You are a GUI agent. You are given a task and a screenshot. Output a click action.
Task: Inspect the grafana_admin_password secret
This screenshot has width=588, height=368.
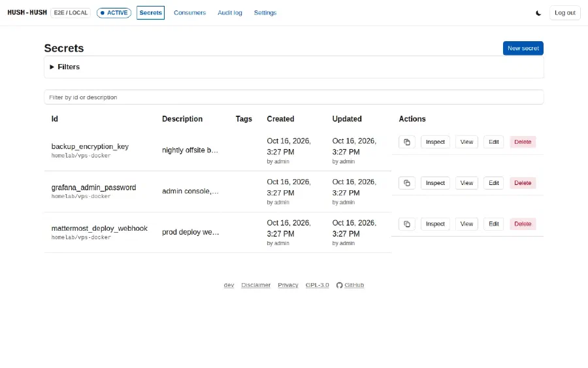(435, 183)
